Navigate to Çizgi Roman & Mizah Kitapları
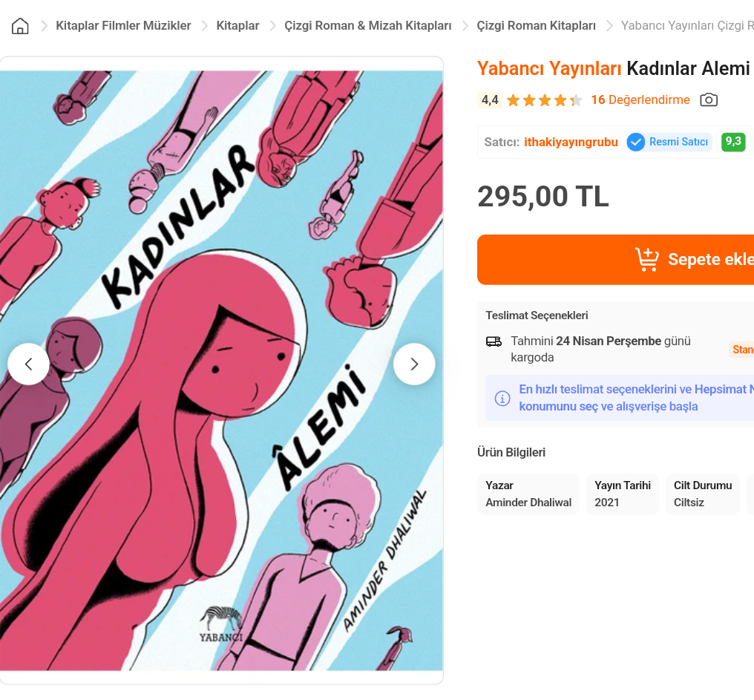 coord(368,25)
